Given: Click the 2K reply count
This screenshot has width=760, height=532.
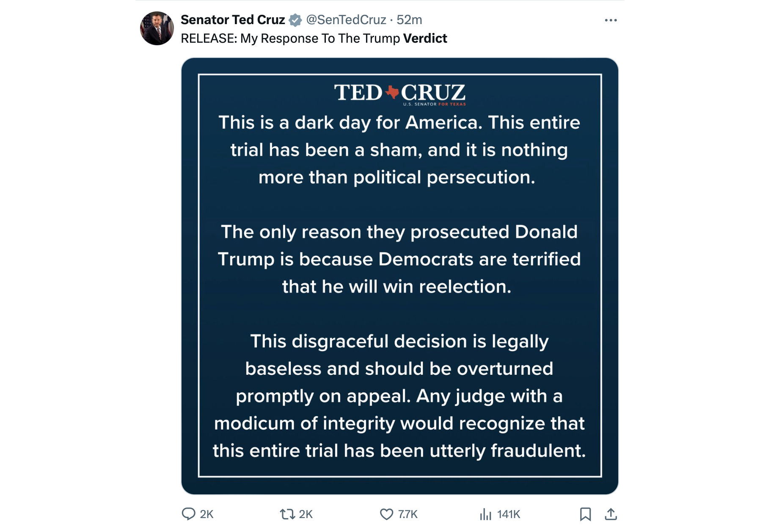Looking at the screenshot, I should coord(207,514).
